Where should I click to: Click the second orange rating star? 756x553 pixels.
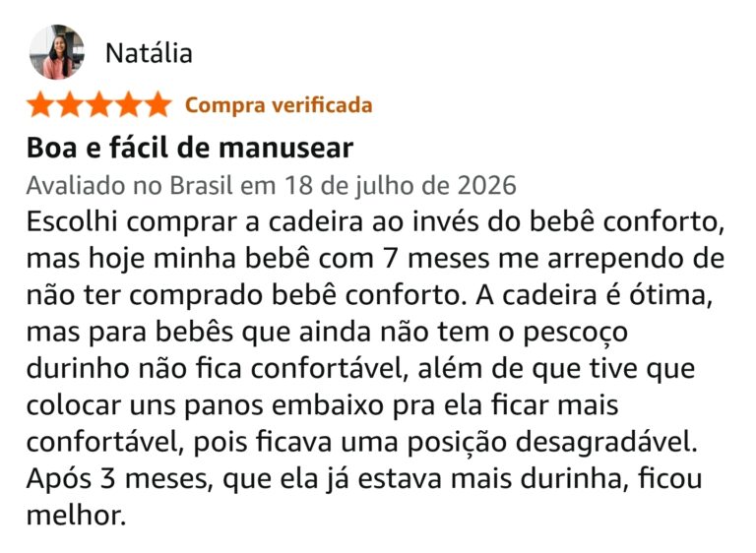[x=70, y=105]
